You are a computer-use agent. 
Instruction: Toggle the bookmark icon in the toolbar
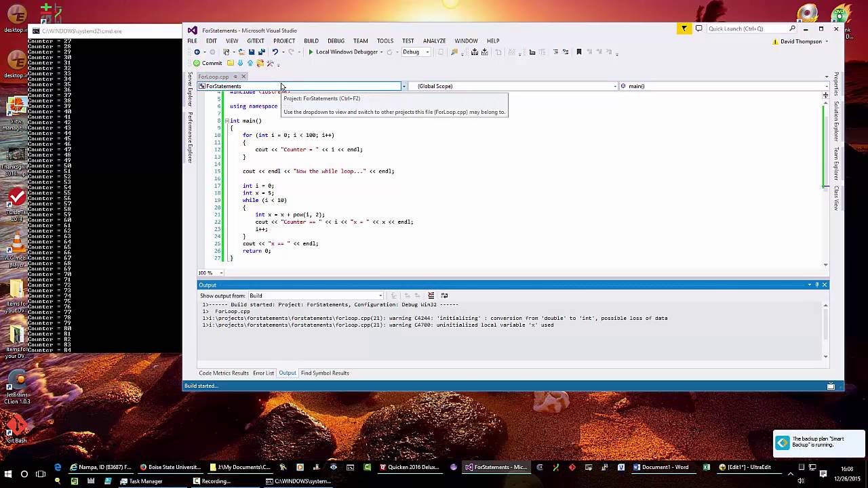coord(578,52)
